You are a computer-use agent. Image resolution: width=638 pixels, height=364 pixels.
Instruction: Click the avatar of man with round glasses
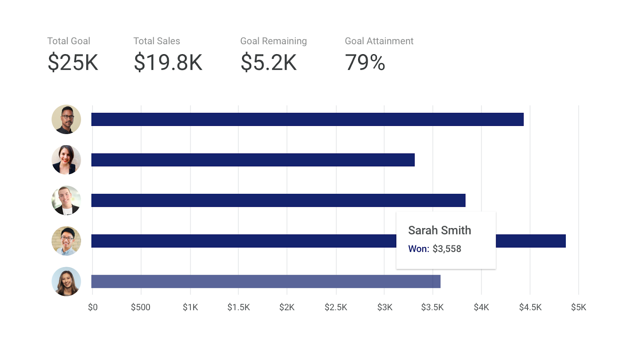coord(66,241)
